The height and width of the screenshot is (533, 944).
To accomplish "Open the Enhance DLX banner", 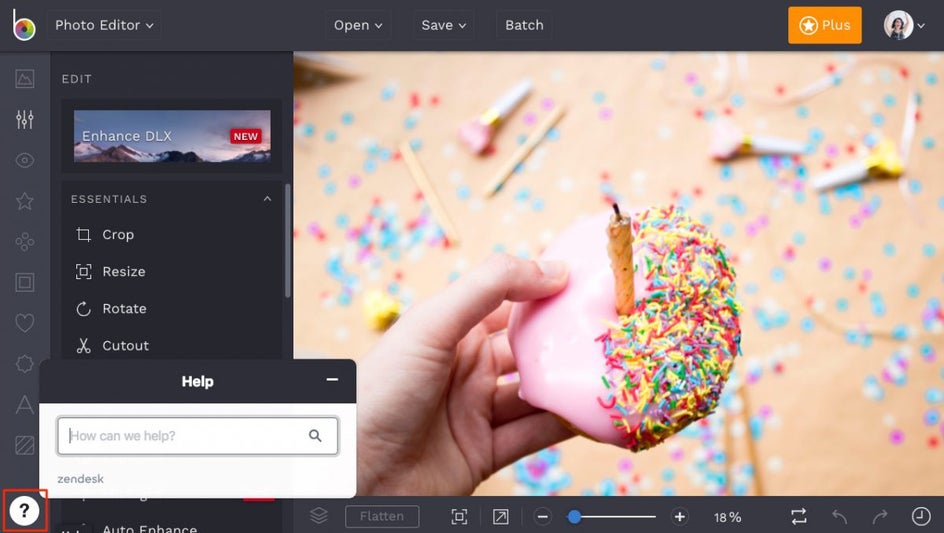I will click(x=172, y=136).
